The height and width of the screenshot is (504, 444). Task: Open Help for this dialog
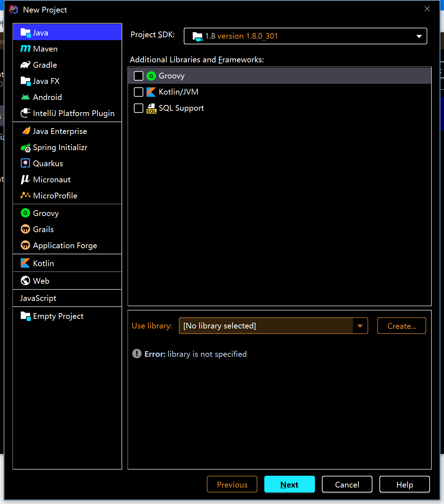point(405,485)
